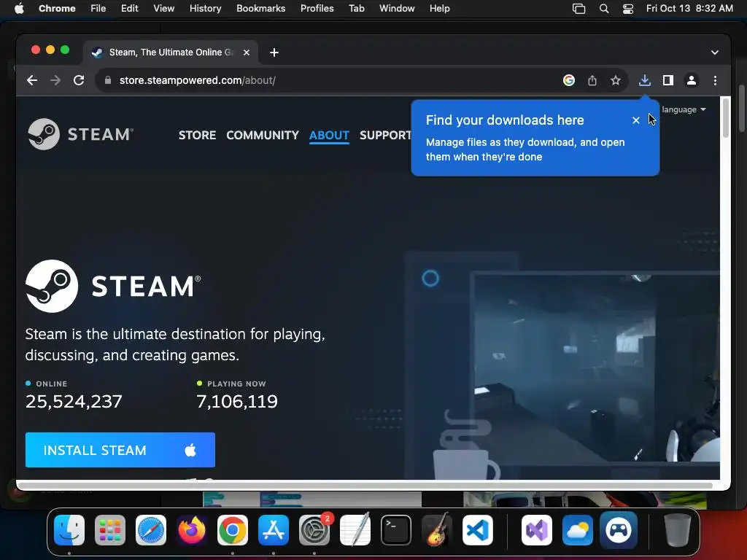The width and height of the screenshot is (747, 560).
Task: Open Trash from the dock
Action: [x=678, y=530]
